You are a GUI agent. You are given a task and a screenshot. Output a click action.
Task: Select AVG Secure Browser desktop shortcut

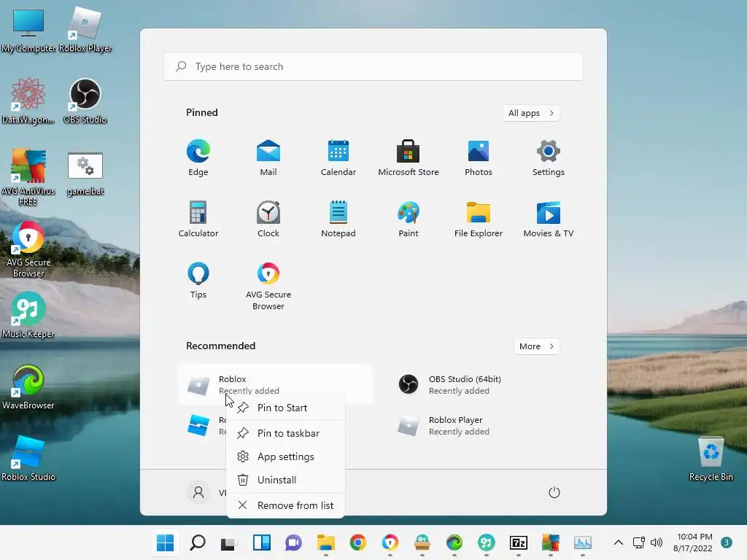point(28,249)
